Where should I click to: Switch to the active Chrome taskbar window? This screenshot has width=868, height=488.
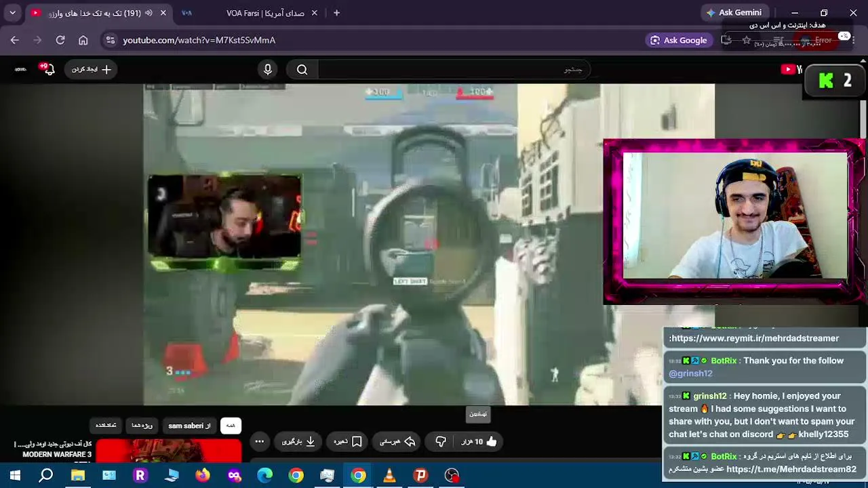359,476
